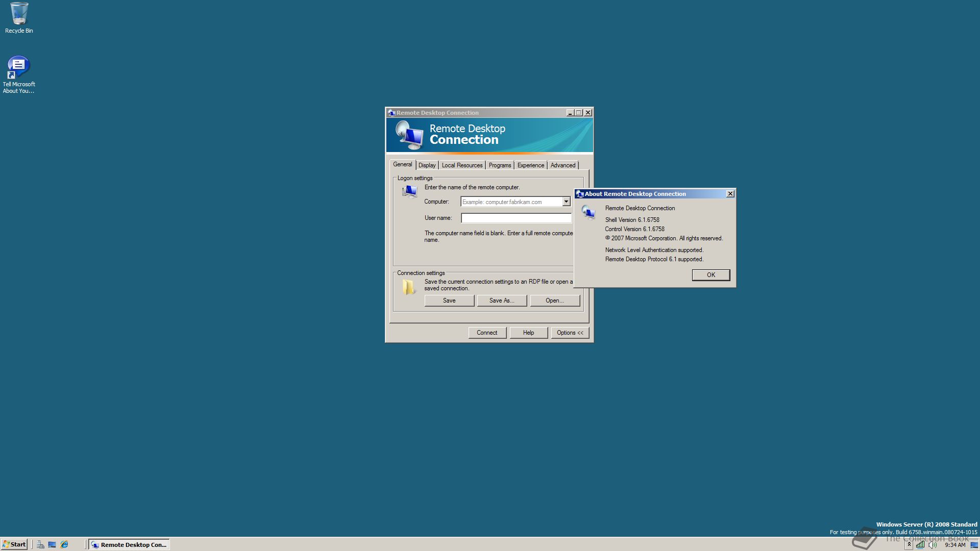Click the computer icon in Logon settings
This screenshot has height=551, width=980.
pos(409,191)
